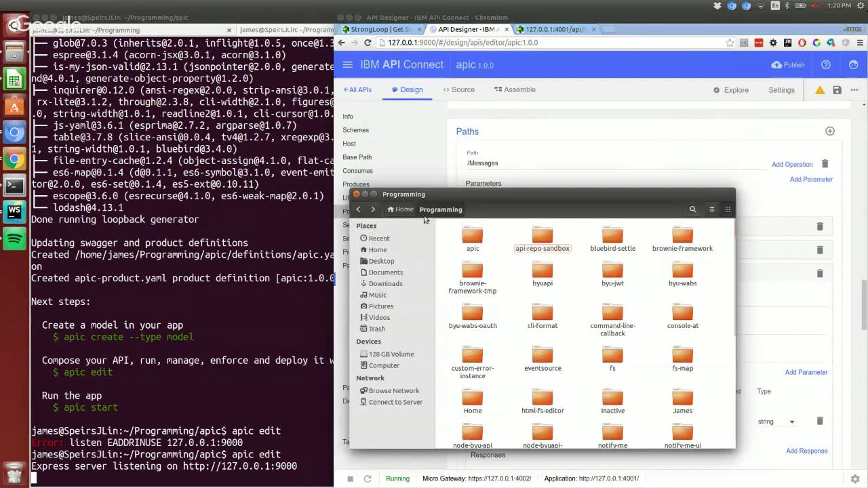Screen dimensions: 868x488
Task: Click Add Response link
Action: (807, 451)
